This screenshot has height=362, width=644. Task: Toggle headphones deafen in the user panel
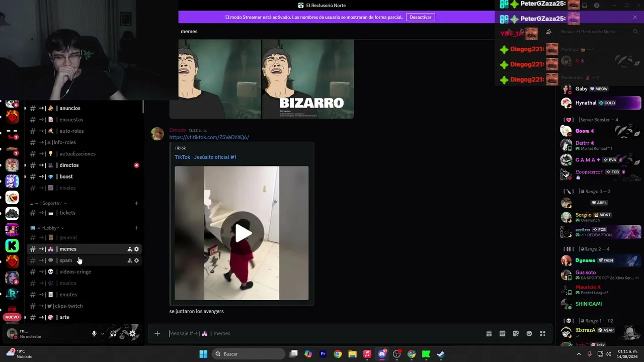pos(113,333)
